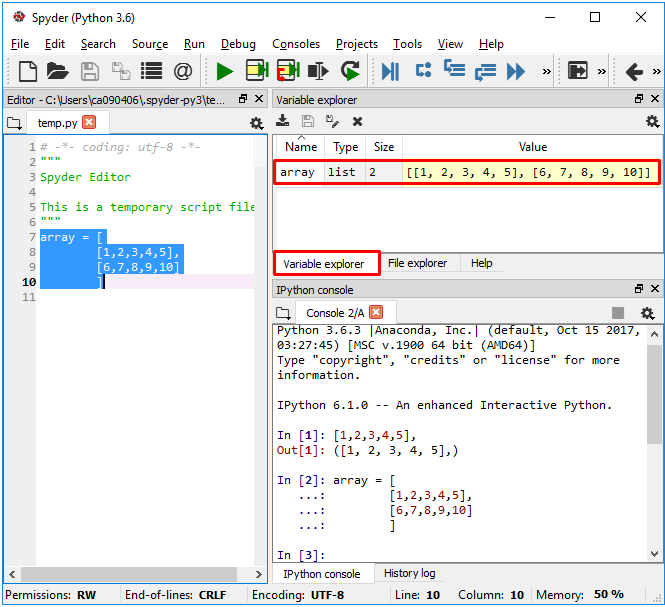Click the Save all files icon
Viewport: 665px width, 607px height.
click(x=121, y=71)
